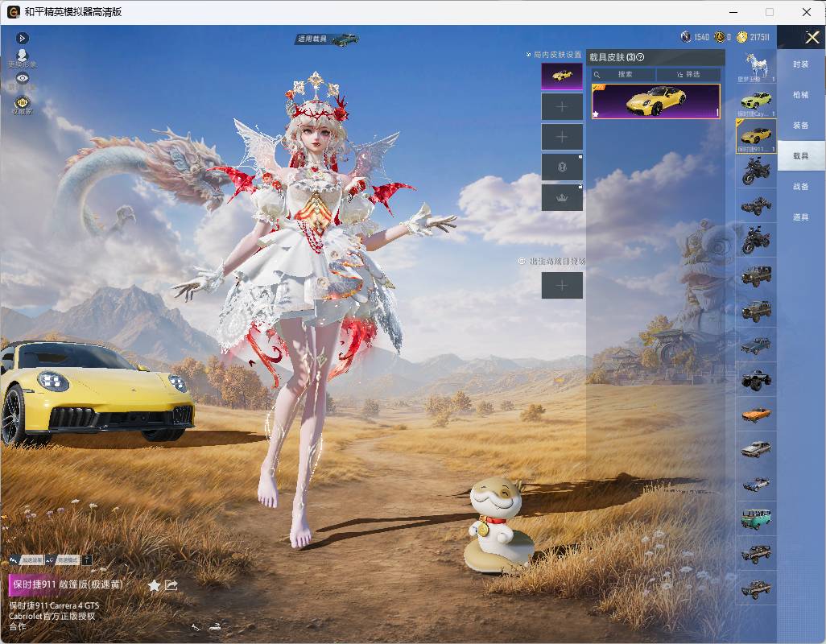The width and height of the screenshot is (826, 644).
Task: Add a skin to the first empty plus slot
Action: pyautogui.click(x=562, y=107)
